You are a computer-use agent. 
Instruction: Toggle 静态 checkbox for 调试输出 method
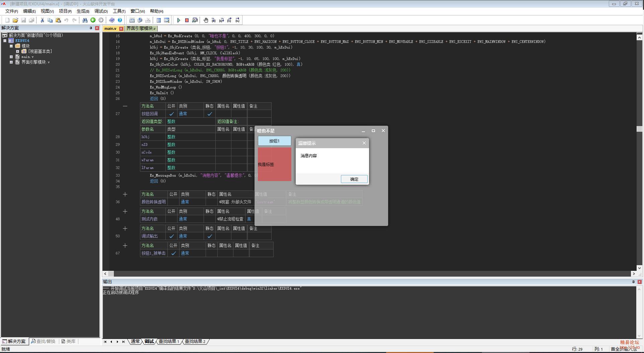pos(210,236)
